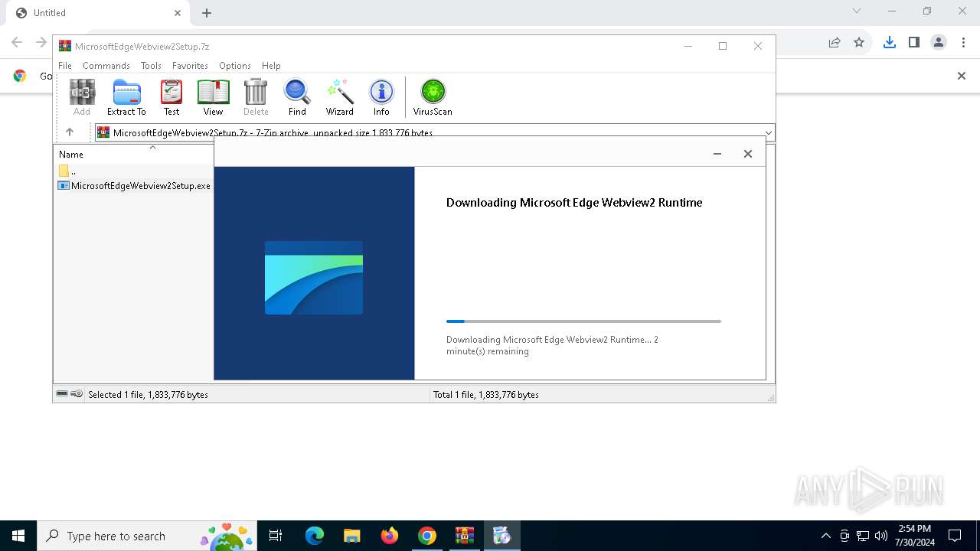Click the Add toolbar icon in WinRAR
980x551 pixels.
pyautogui.click(x=82, y=97)
